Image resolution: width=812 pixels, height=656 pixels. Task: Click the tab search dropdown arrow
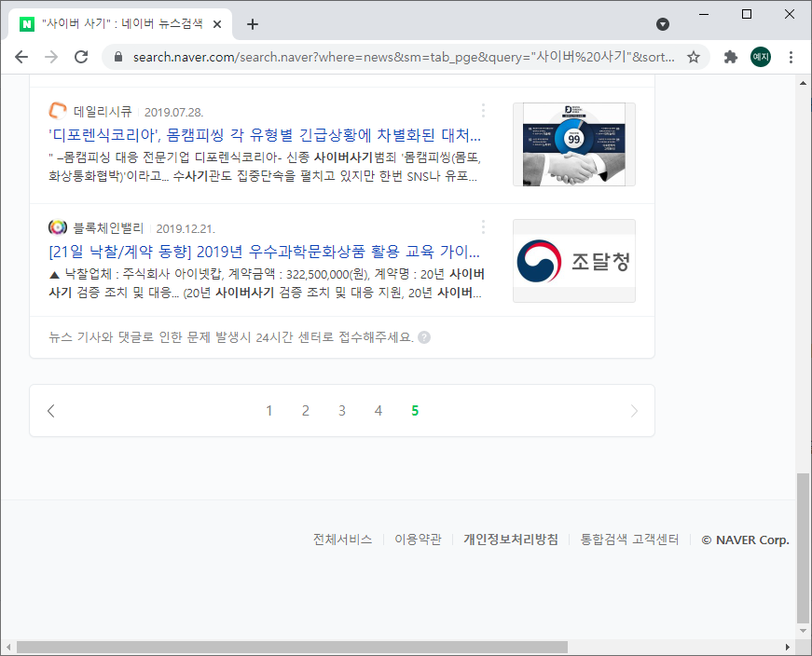[x=662, y=24]
